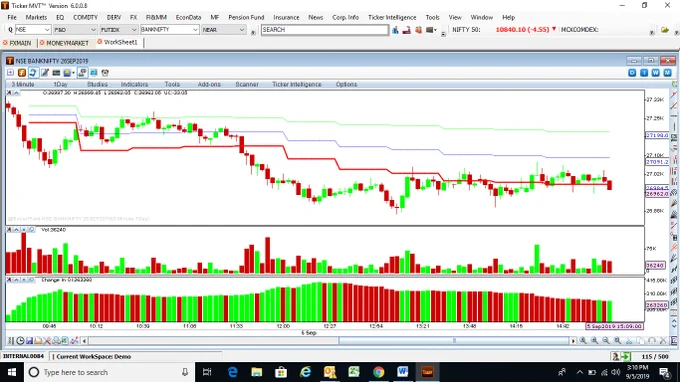The image size is (680, 382).
Task: Click the refresh arrow icon in chart toolbar
Action: 33,73
